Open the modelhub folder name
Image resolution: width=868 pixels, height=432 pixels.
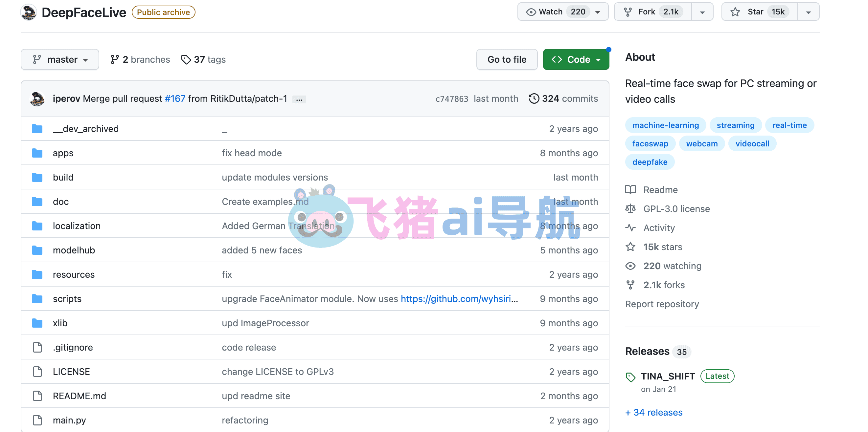tap(74, 250)
